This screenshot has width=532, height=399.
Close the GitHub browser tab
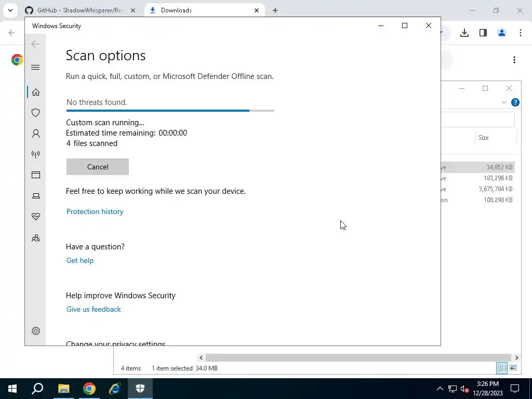[x=133, y=10]
